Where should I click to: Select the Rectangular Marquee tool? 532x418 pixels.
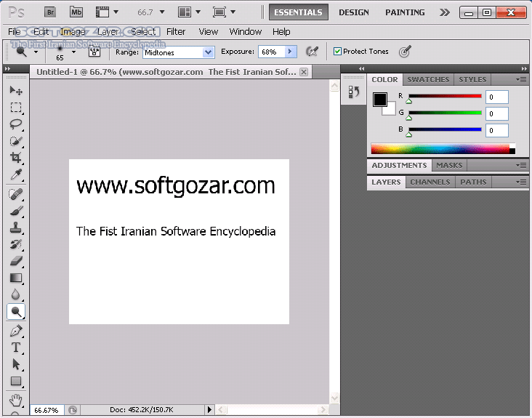coord(16,107)
